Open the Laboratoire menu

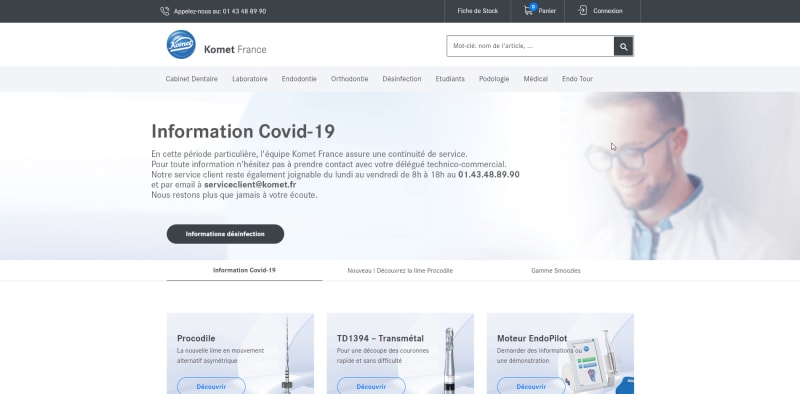tap(249, 79)
